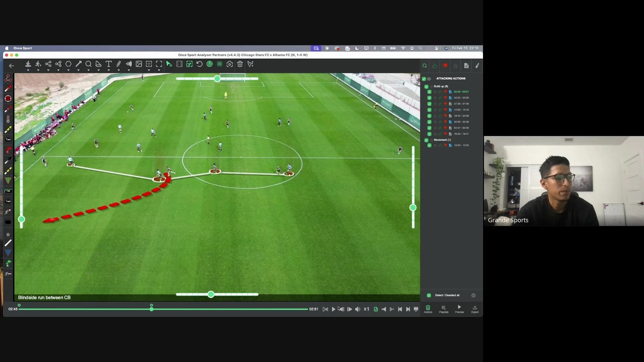
Task: Open the dropdown arrow under the arrow tool
Action: (x=78, y=70)
